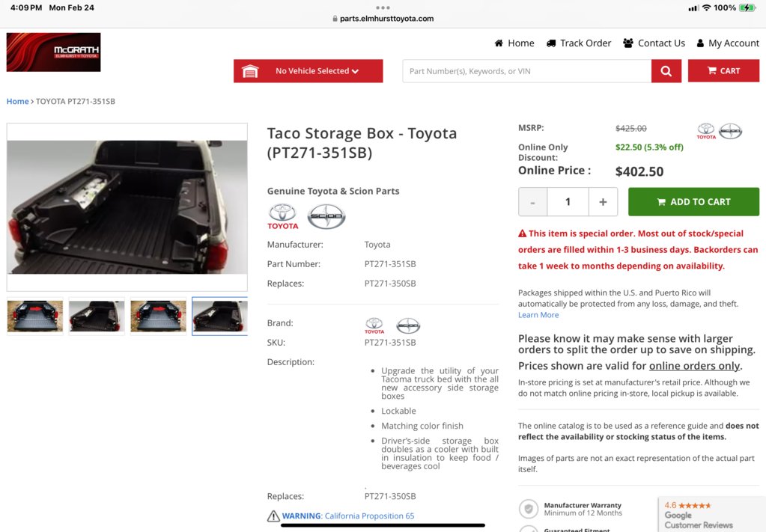Screen dimensions: 766x532
Task: Click the 'Matching color finish' bullet
Action: 422,426
